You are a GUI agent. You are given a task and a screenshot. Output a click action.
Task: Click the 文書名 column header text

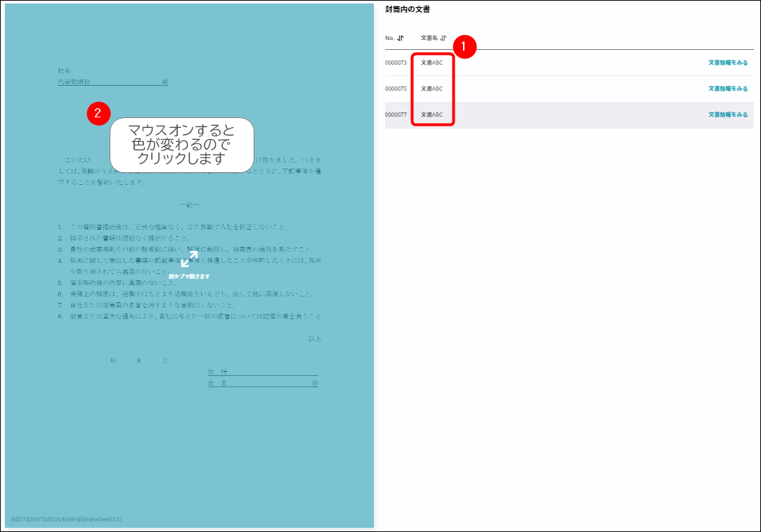click(x=429, y=38)
